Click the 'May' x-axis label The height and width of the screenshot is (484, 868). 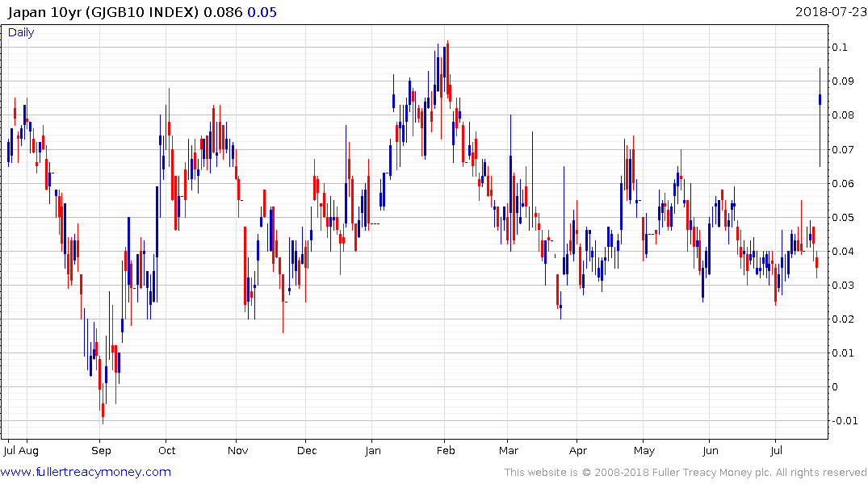tap(644, 451)
